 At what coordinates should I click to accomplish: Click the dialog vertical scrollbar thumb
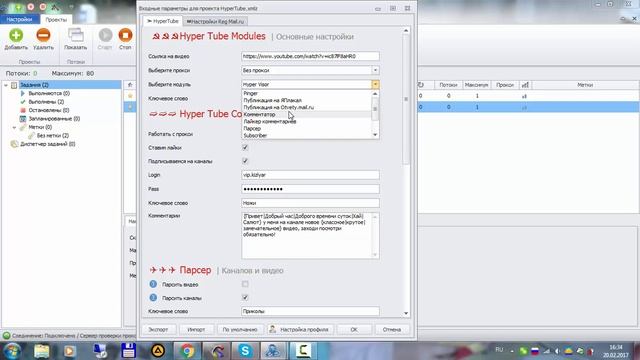[406, 98]
